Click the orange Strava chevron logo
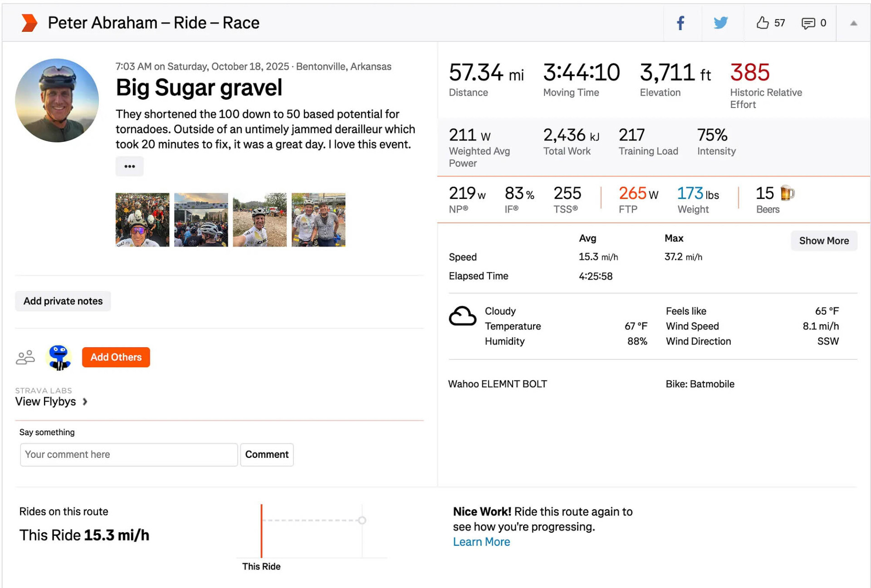This screenshot has width=871, height=588. pos(29,23)
